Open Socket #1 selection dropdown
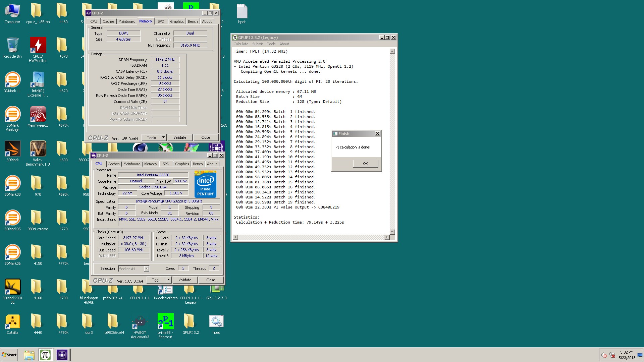644x362 pixels. pos(146,268)
